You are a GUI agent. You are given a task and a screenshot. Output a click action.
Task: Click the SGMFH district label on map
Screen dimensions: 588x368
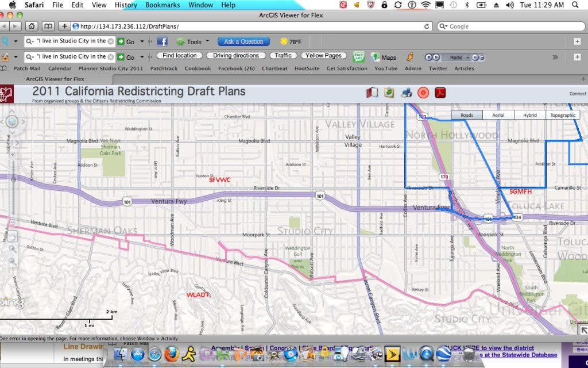coord(520,191)
